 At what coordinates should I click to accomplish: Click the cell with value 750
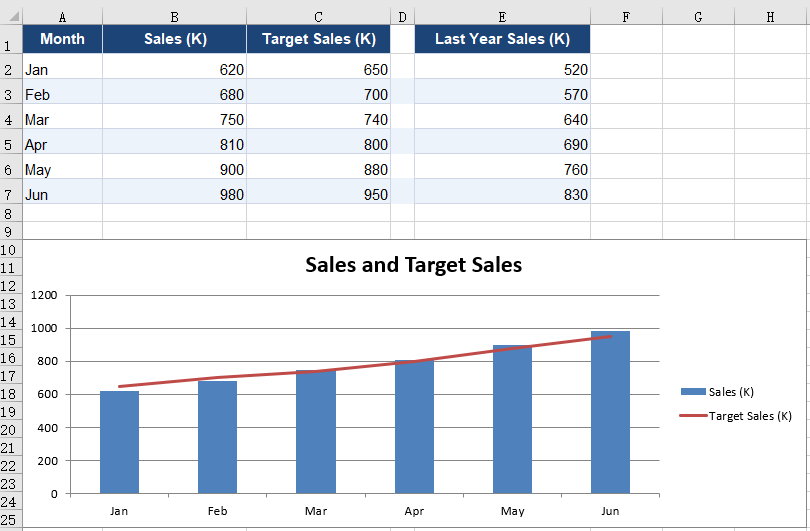pyautogui.click(x=175, y=116)
